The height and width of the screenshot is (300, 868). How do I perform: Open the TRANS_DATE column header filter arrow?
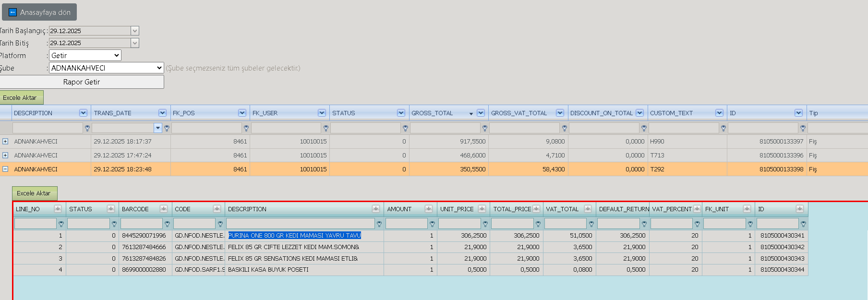click(x=162, y=113)
